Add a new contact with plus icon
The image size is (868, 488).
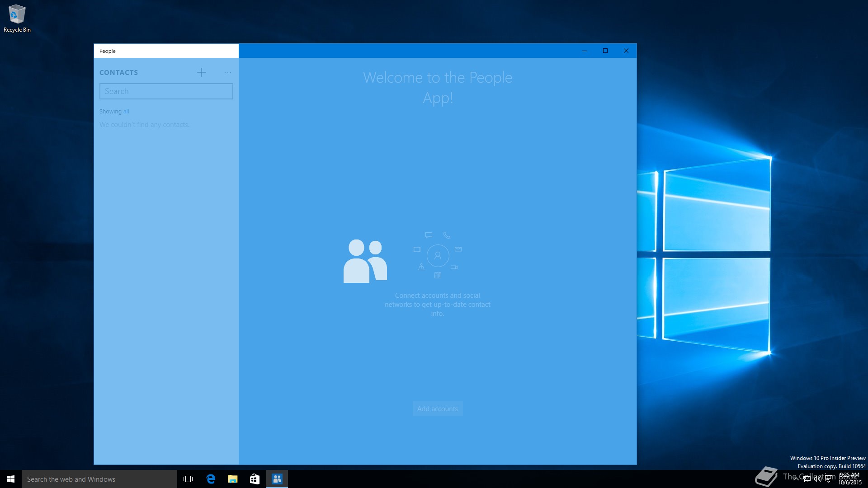(x=202, y=72)
